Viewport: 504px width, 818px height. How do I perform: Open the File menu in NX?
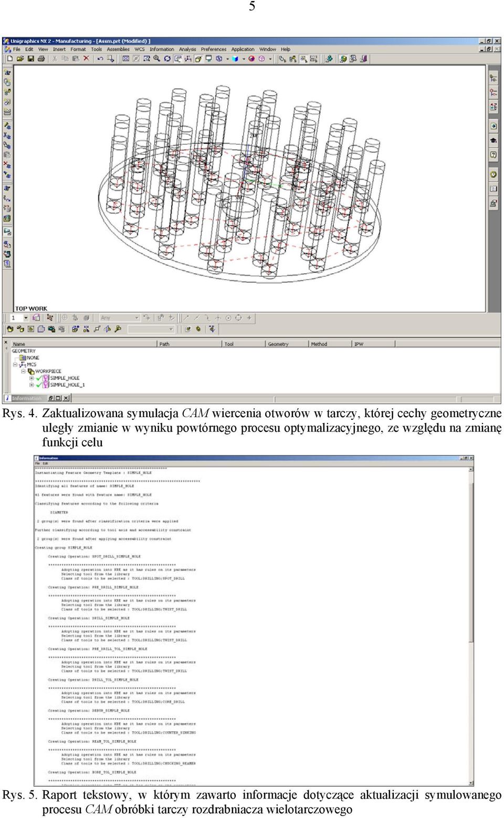pos(17,49)
